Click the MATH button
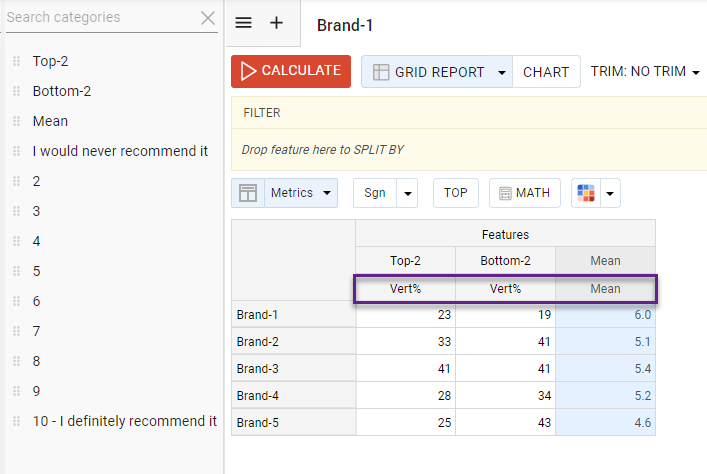 click(525, 193)
